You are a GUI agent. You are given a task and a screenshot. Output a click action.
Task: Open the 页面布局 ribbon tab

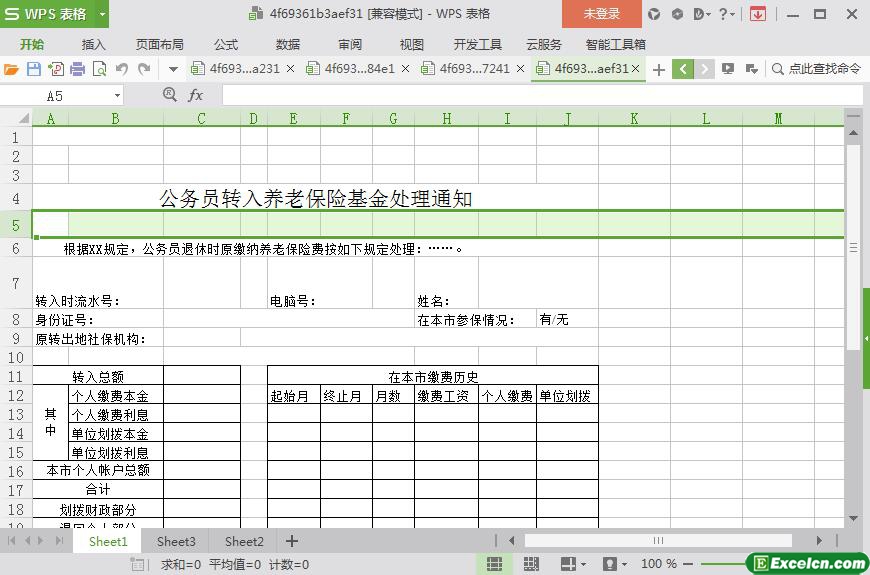(160, 44)
